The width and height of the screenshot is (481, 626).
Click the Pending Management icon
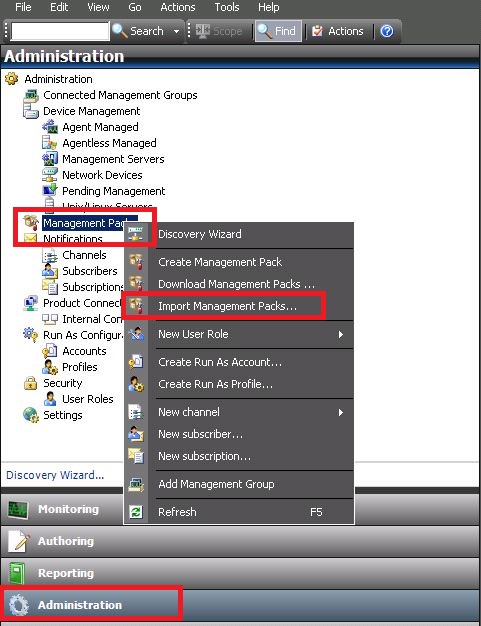point(50,191)
